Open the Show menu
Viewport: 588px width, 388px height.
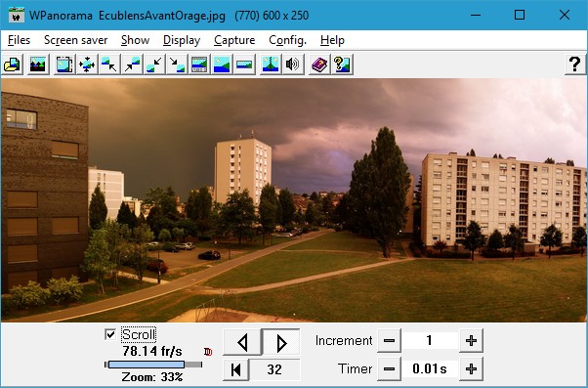(x=136, y=40)
